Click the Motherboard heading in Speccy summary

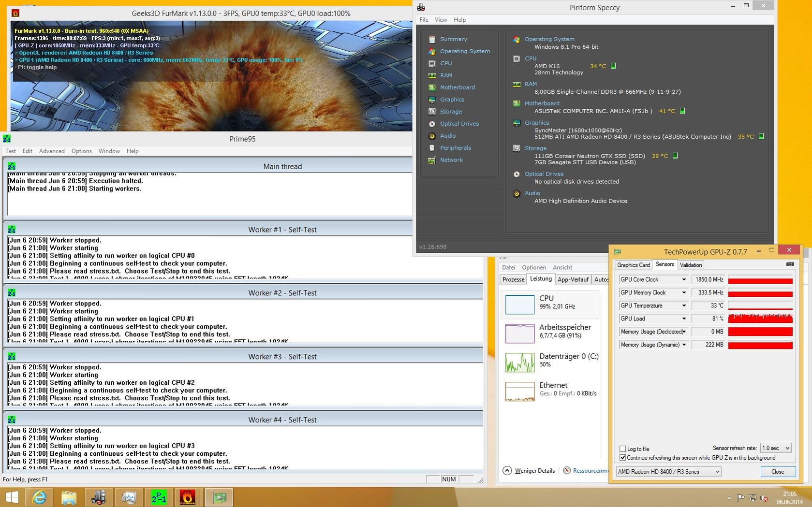542,103
